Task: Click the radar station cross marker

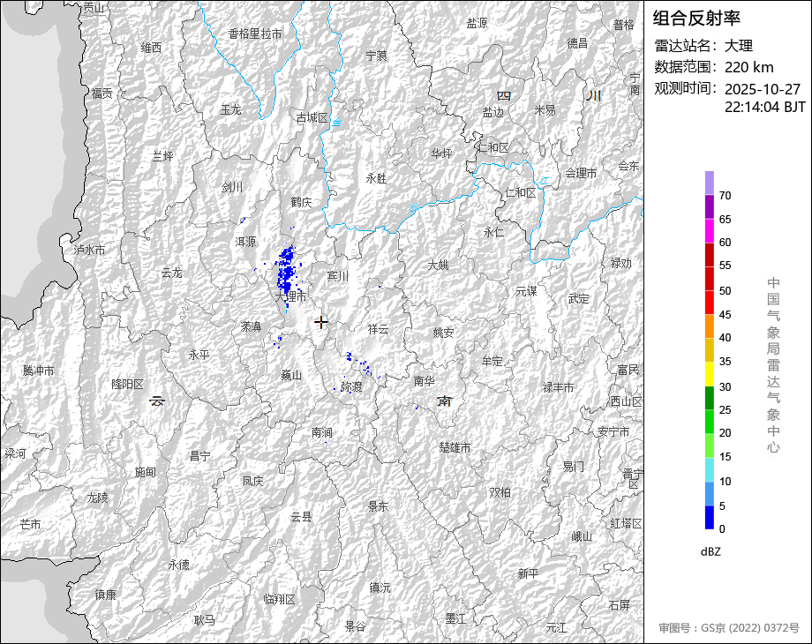Action: pos(321,322)
